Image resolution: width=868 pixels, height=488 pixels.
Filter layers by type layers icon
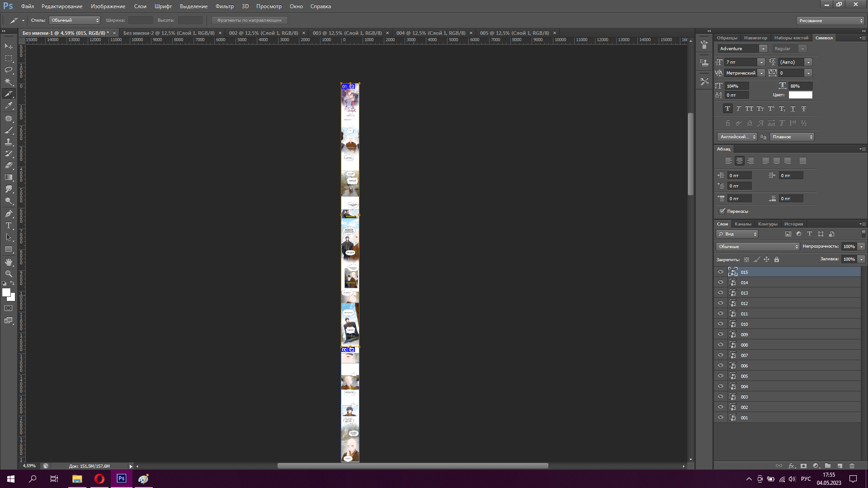point(810,234)
